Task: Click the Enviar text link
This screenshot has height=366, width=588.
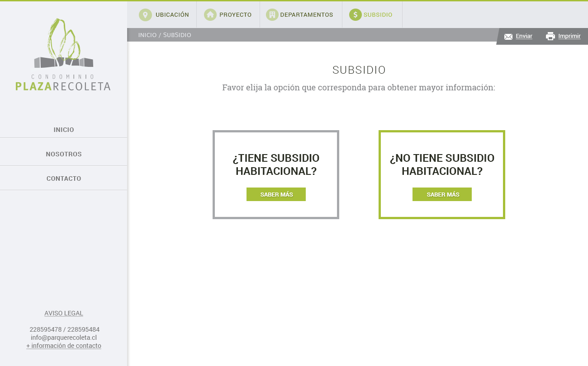Action: (x=524, y=36)
